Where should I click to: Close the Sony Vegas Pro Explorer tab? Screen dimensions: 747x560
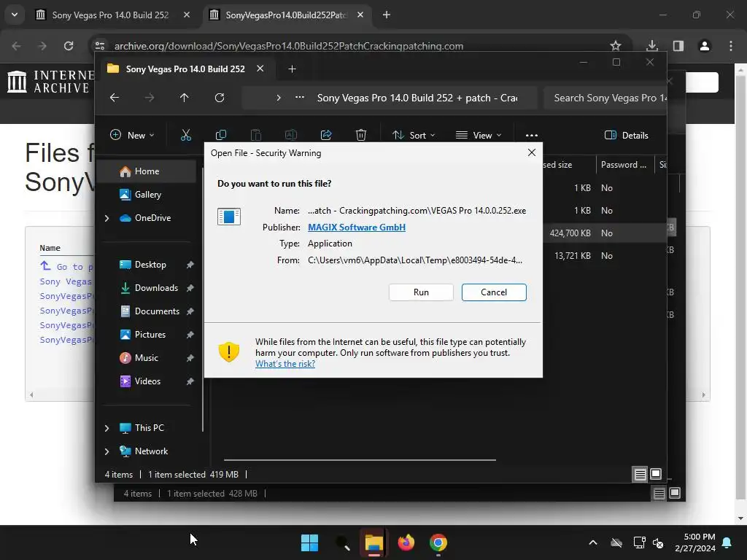(260, 69)
